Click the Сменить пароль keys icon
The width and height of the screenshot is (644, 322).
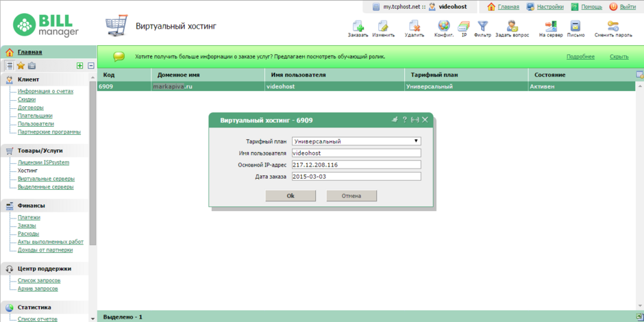pos(613,26)
